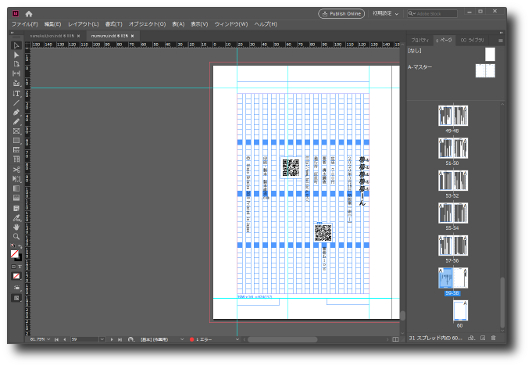Select the Rectangle Frame tool
Viewport: 530px width, 367px height.
[x=16, y=131]
